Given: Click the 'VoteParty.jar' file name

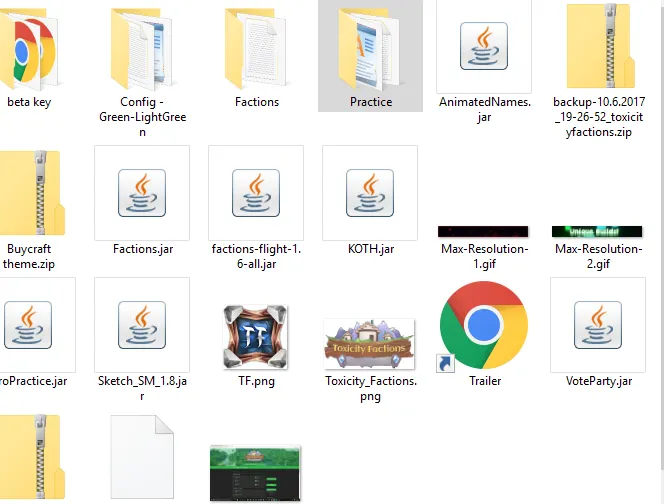Looking at the screenshot, I should pos(599,381).
